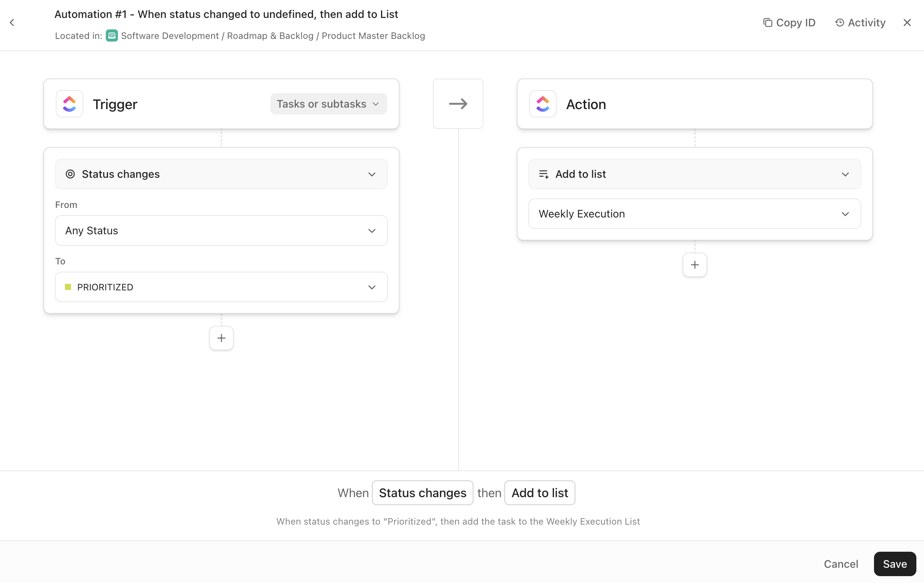924x583 pixels.
Task: Click the workspace icon in the breadcrumb path
Action: (111, 35)
